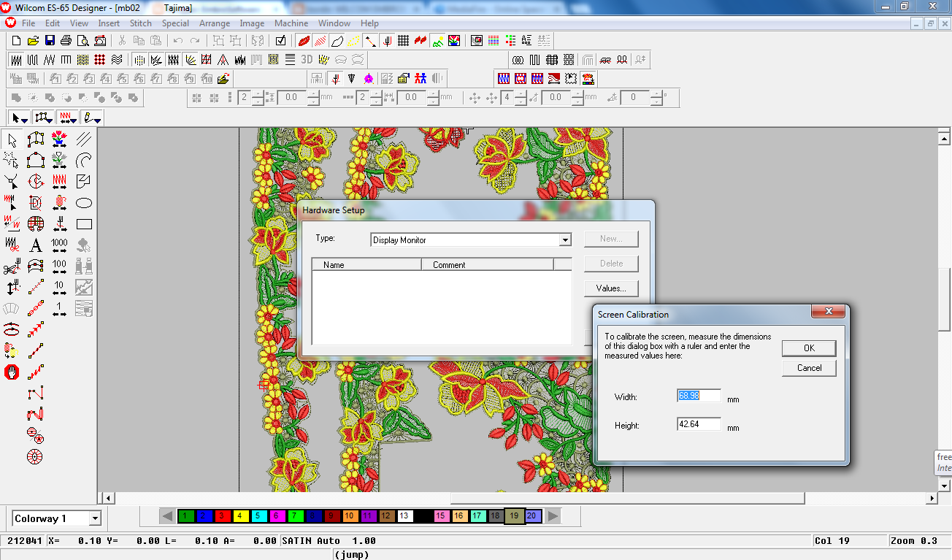The height and width of the screenshot is (560, 952).
Task: Save the design with the floppy icon
Action: click(x=50, y=41)
